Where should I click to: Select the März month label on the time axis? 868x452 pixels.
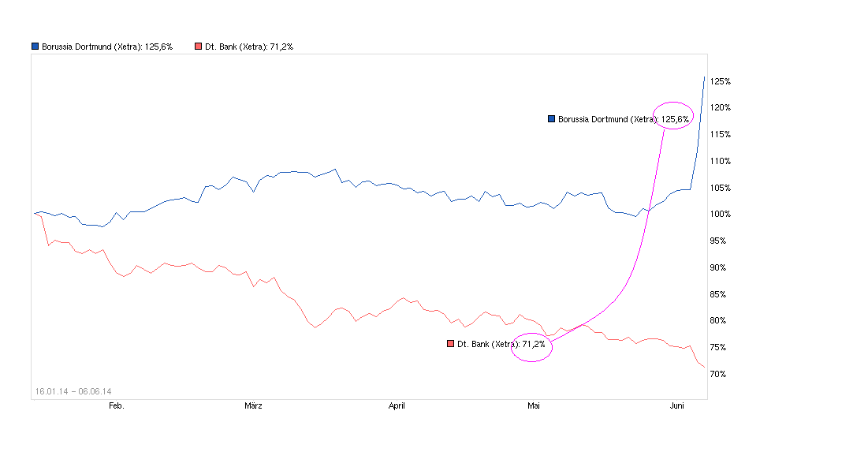253,406
